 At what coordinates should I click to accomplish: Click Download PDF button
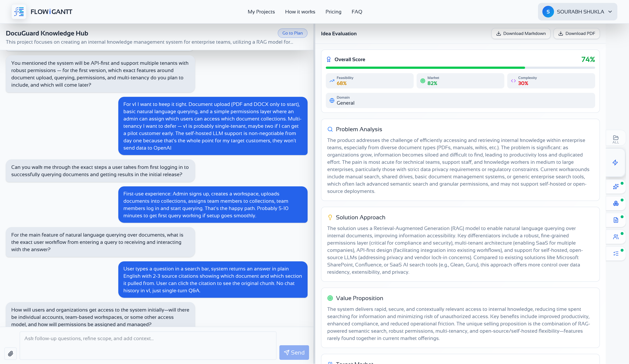click(576, 33)
